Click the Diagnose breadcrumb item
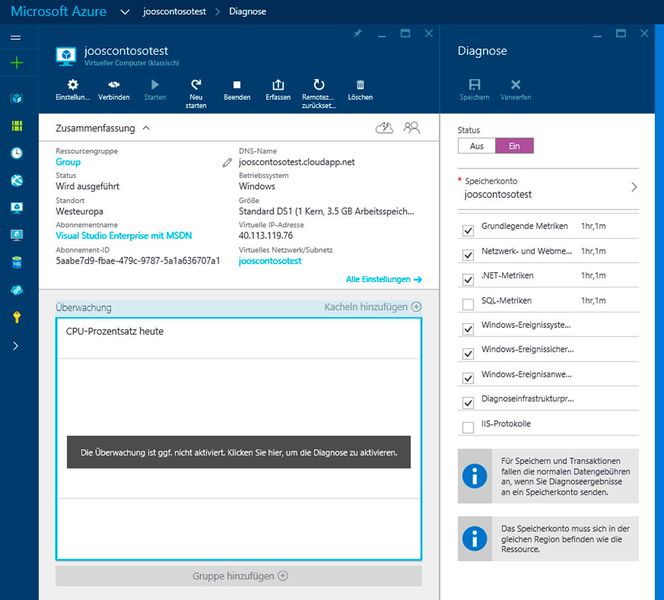664x600 pixels. [247, 12]
